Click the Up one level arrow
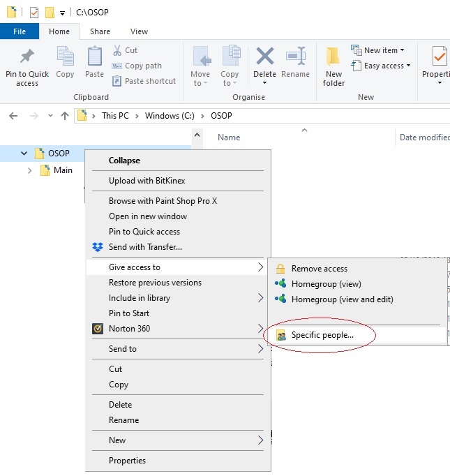The width and height of the screenshot is (450, 476). (65, 116)
